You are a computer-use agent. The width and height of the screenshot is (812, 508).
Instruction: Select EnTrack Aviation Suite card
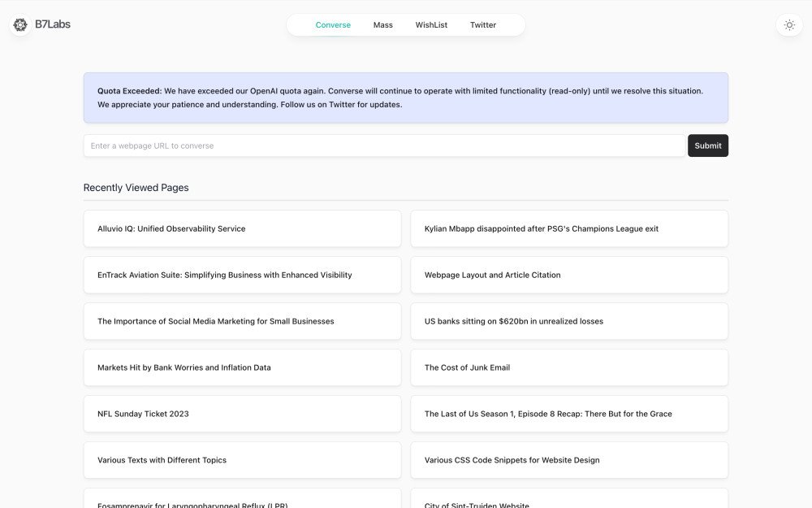(x=242, y=276)
